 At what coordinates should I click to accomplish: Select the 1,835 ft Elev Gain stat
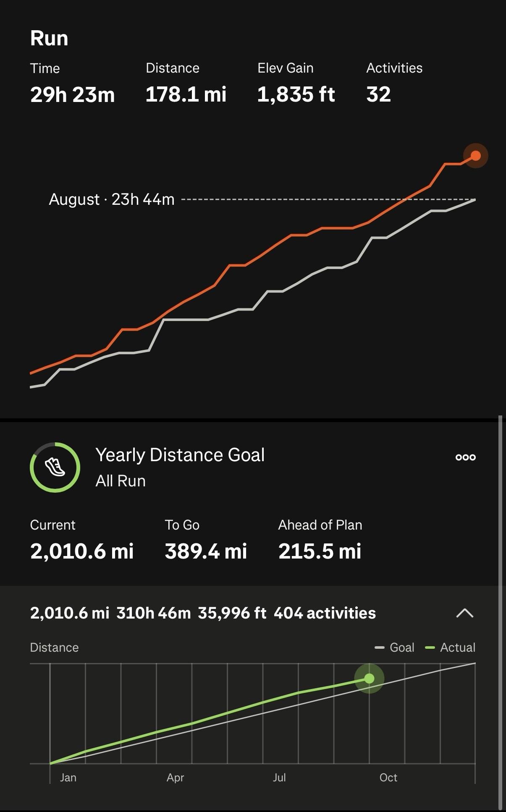click(296, 94)
